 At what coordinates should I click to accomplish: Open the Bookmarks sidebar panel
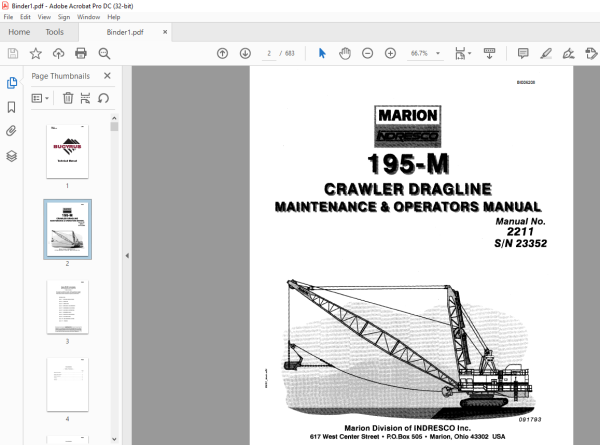pyautogui.click(x=11, y=107)
